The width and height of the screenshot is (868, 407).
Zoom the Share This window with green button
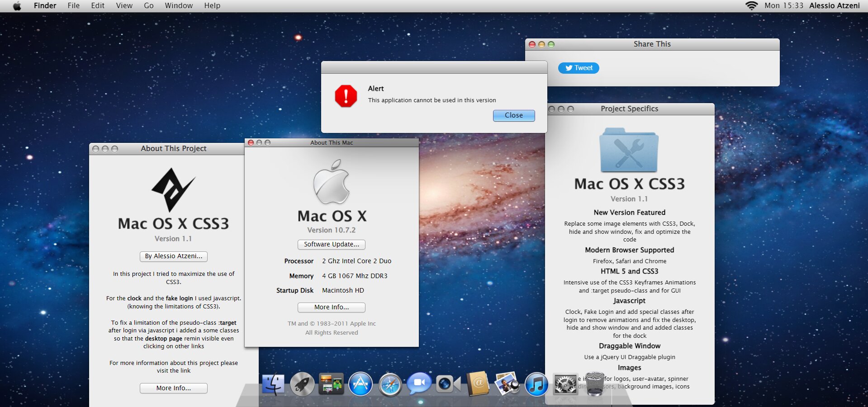click(551, 44)
